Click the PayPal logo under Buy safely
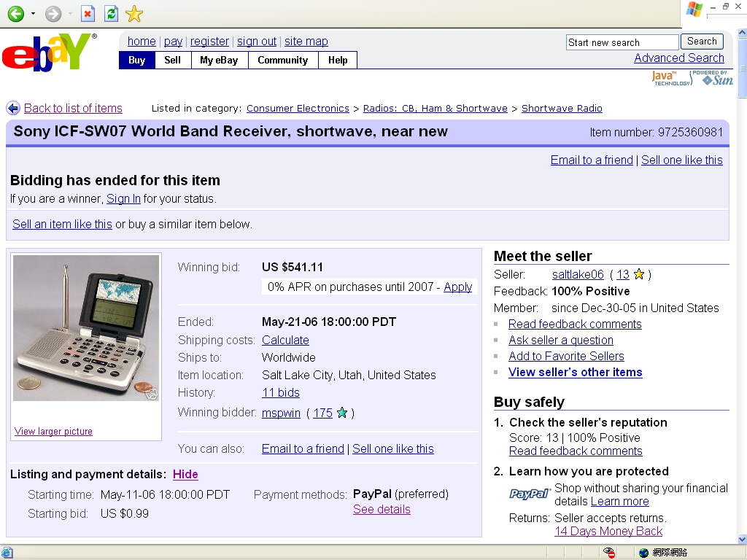Image resolution: width=747 pixels, height=560 pixels. tap(529, 494)
